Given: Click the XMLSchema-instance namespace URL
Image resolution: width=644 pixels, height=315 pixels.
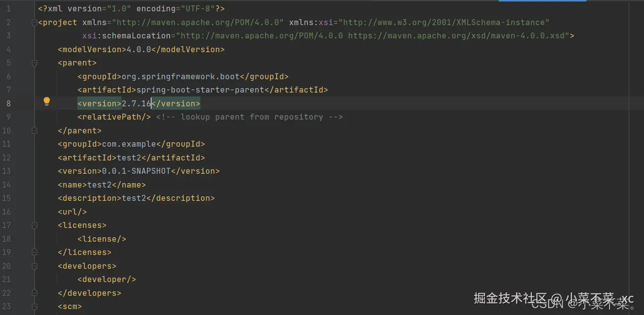Looking at the screenshot, I should 446,22.
